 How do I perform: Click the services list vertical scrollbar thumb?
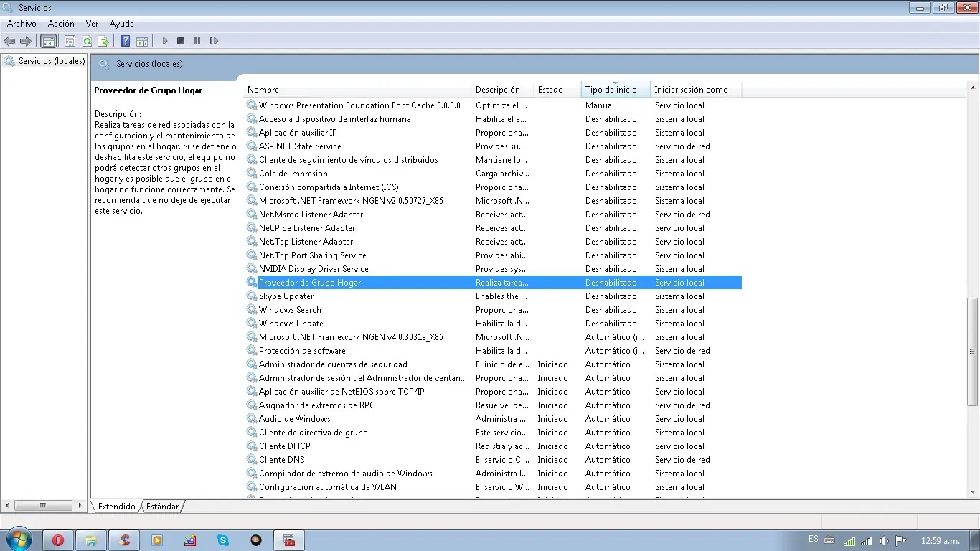pos(973,352)
